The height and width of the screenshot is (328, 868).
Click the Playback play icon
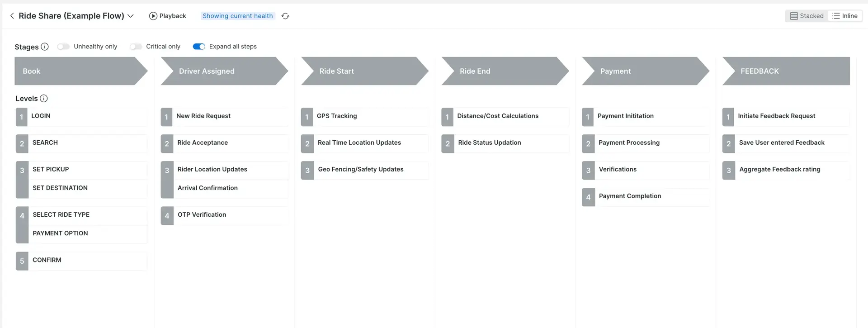(x=153, y=16)
